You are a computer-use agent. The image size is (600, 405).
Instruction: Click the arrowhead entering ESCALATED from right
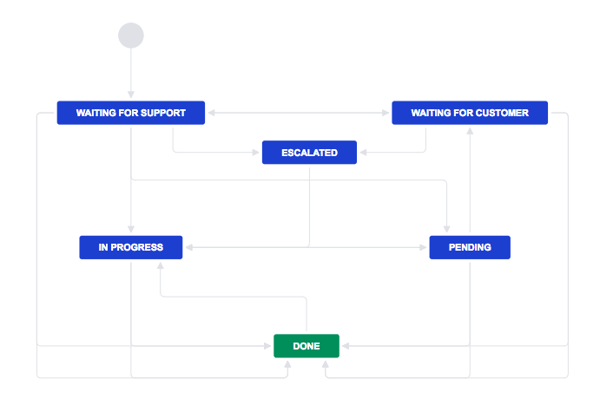click(361, 153)
